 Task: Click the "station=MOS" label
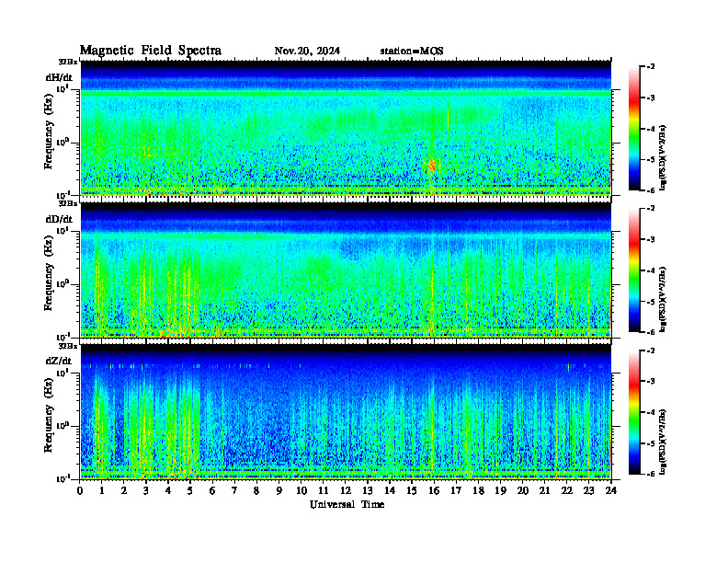pyautogui.click(x=412, y=52)
